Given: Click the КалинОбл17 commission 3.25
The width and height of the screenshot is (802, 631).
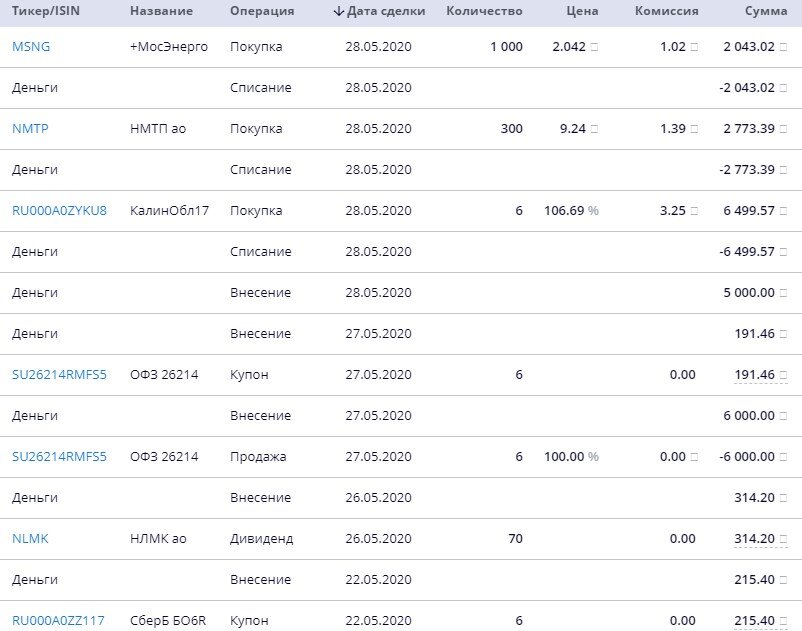Looking at the screenshot, I should 673,210.
